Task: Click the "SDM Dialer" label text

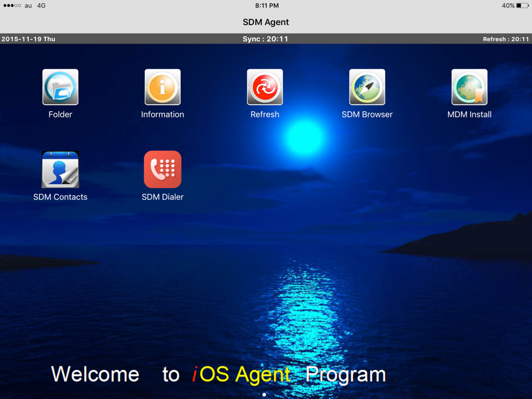Action: pos(162,197)
